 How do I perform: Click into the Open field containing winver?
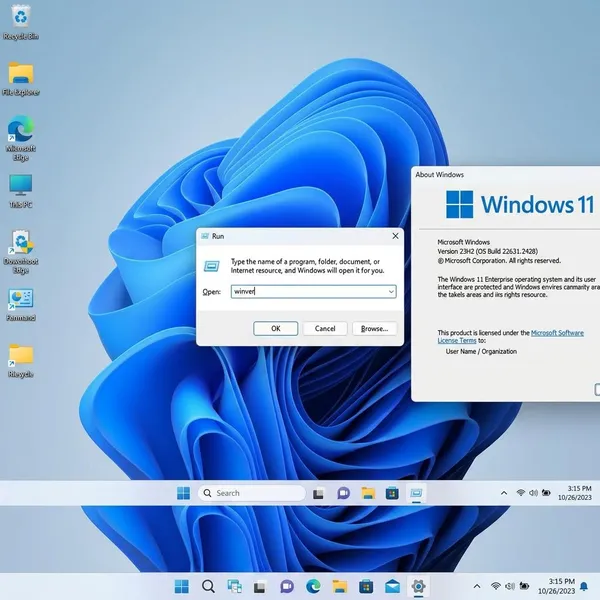313,292
